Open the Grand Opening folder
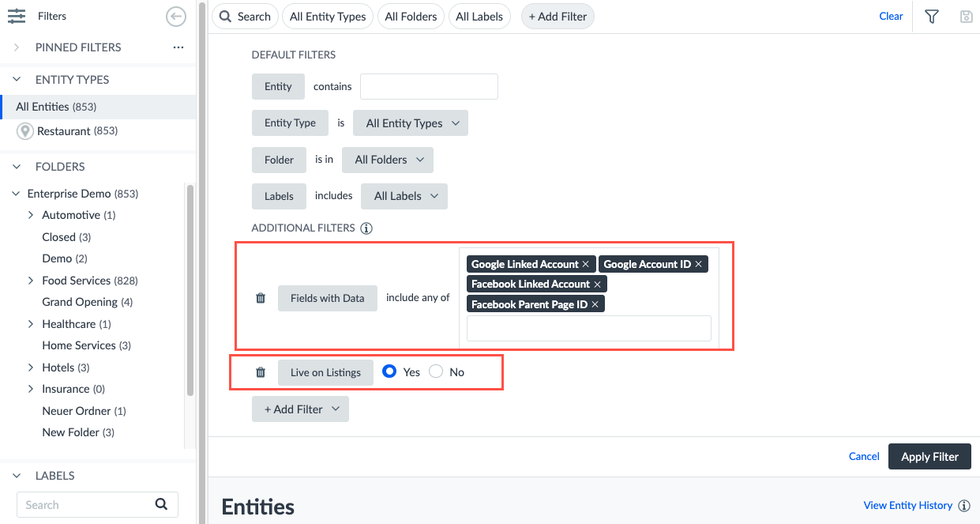 tap(79, 302)
